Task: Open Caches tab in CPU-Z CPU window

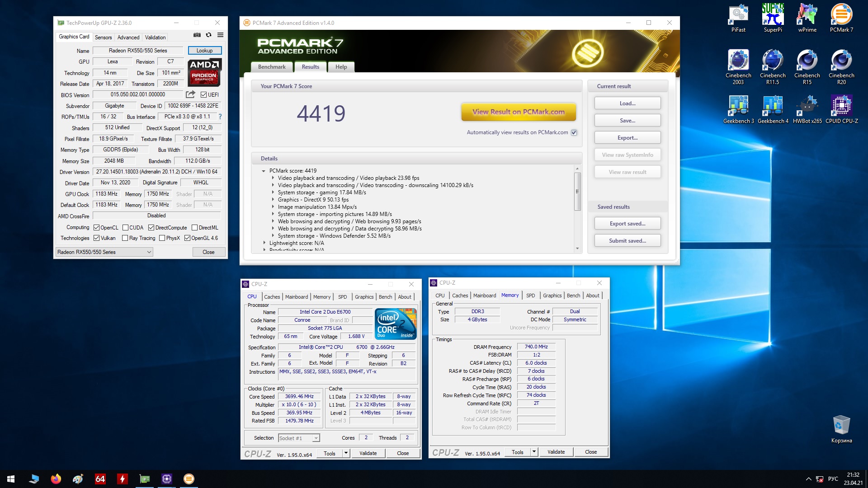Action: click(272, 297)
